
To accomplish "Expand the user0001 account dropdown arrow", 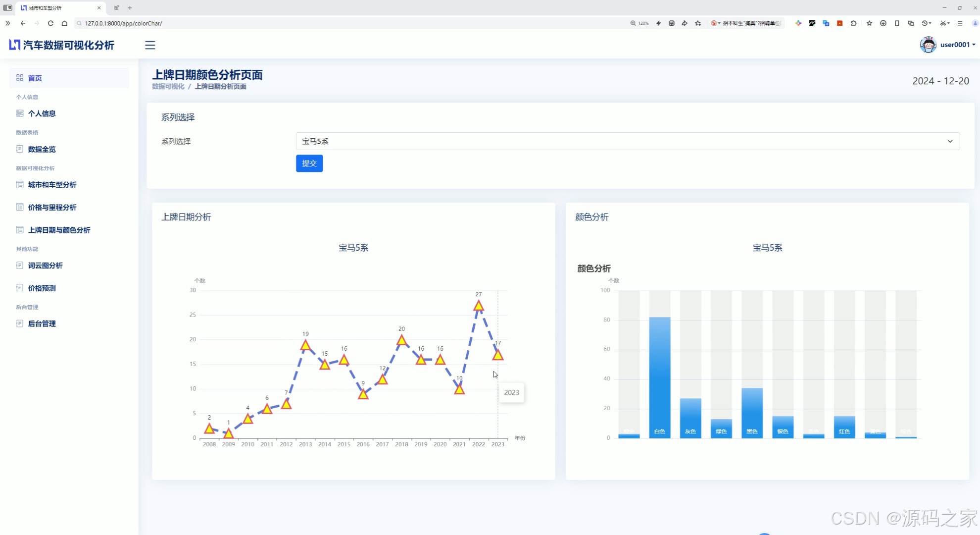I will (x=974, y=45).
